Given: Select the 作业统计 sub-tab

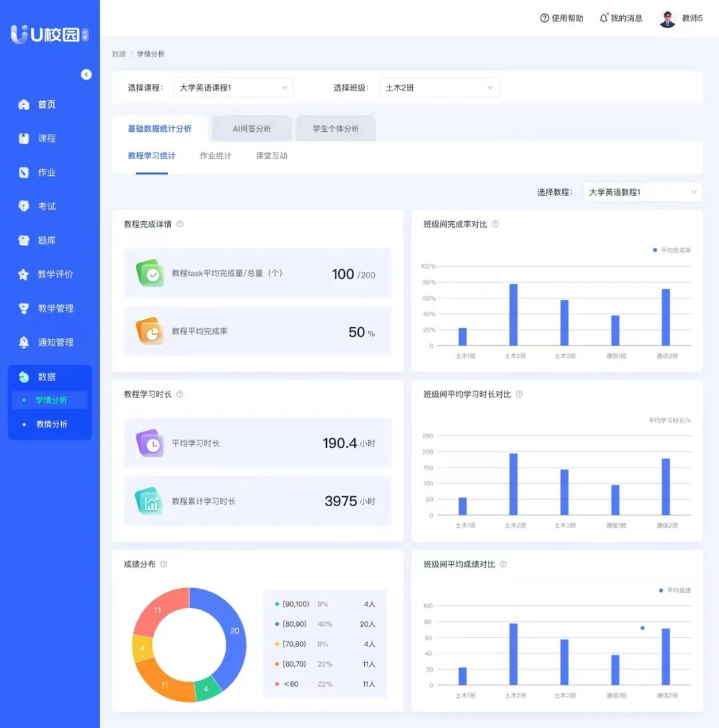Looking at the screenshot, I should [x=216, y=156].
